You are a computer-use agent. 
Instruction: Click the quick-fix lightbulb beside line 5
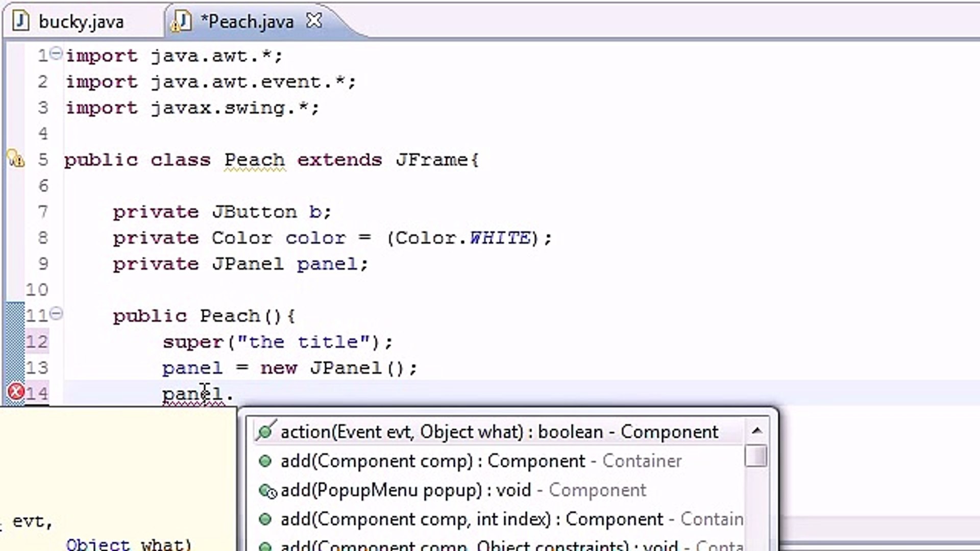(15, 160)
